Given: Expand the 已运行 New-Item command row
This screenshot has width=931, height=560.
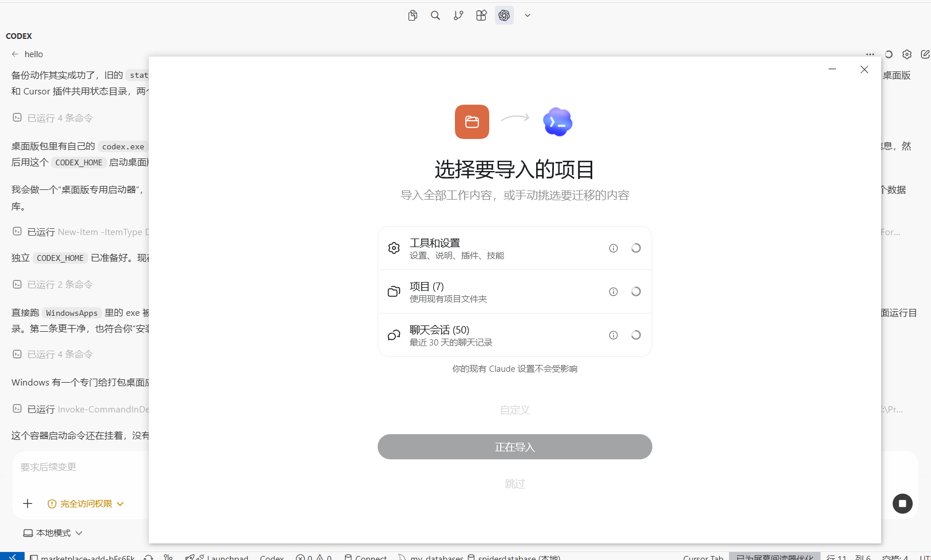Looking at the screenshot, I should (x=80, y=232).
